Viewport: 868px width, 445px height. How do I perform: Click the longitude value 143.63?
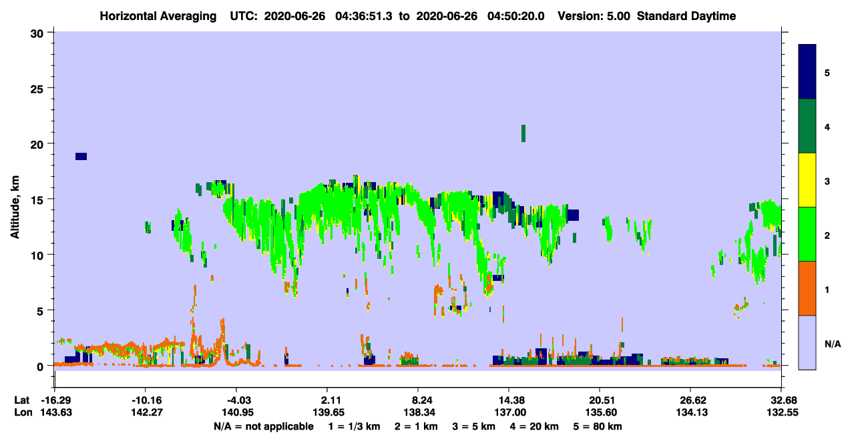click(56, 412)
